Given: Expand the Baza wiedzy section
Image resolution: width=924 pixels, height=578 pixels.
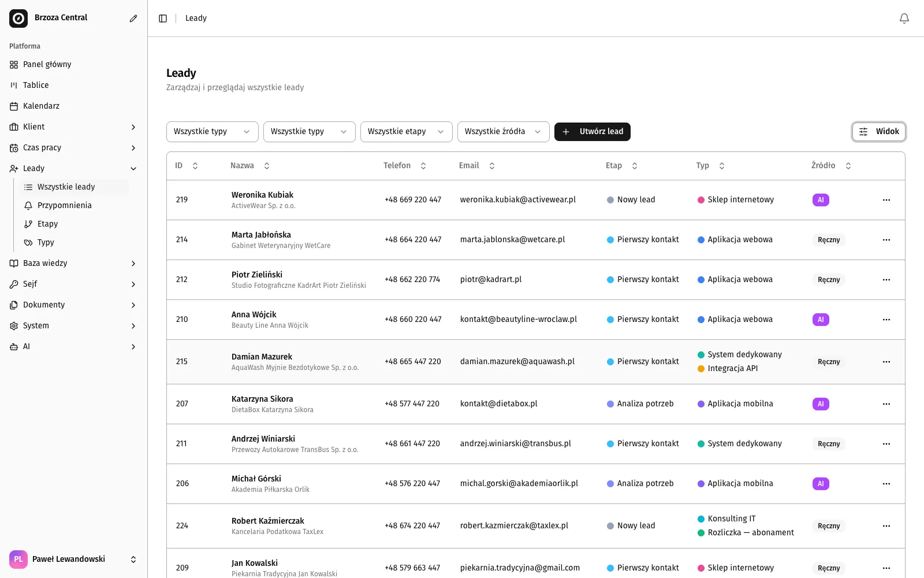Looking at the screenshot, I should click(73, 264).
